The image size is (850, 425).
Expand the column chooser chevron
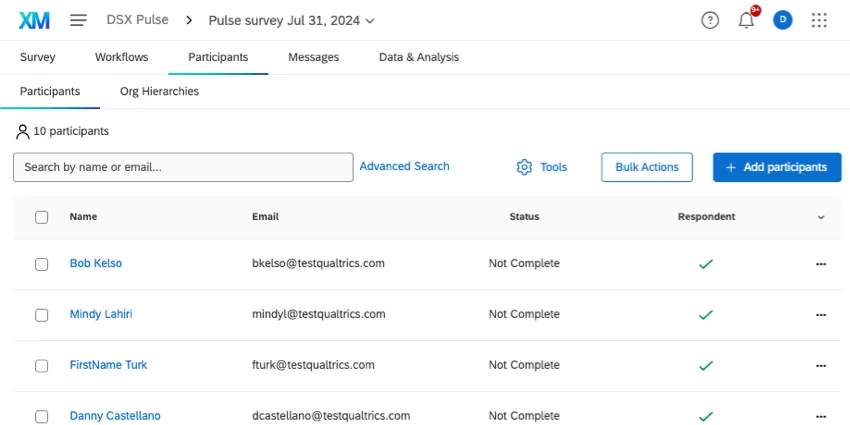point(821,217)
